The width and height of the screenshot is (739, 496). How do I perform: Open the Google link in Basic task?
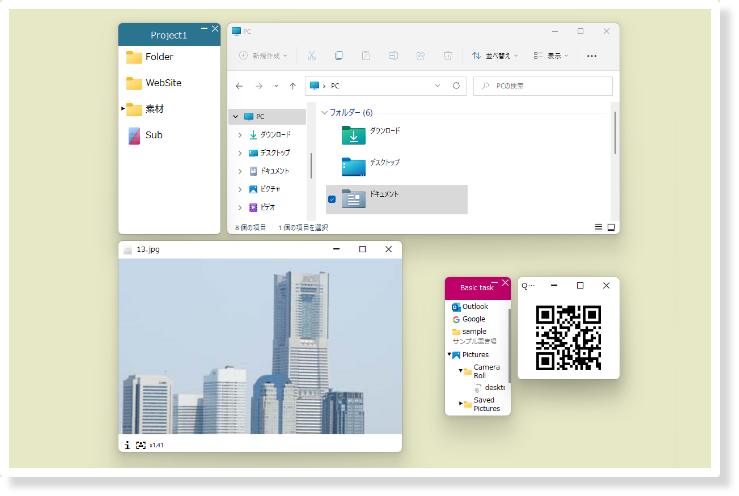473,319
